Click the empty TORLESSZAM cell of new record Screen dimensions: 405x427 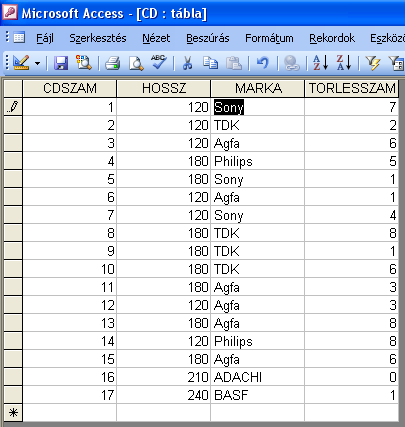coord(352,413)
